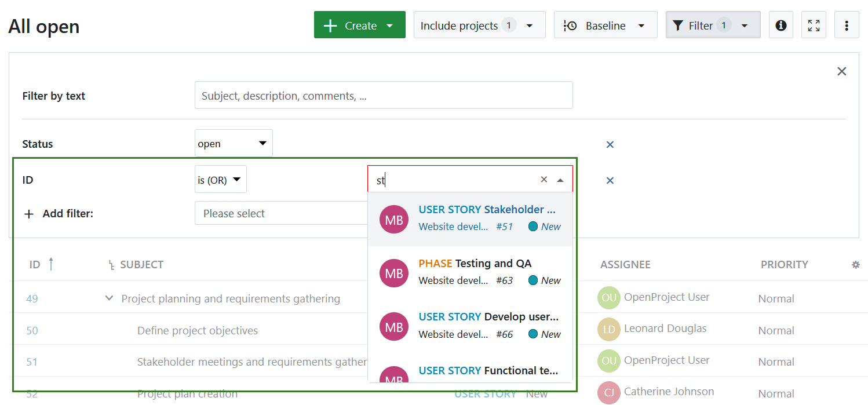Remove the ID filter
Viewport: 868px width, 405px height.
point(610,180)
